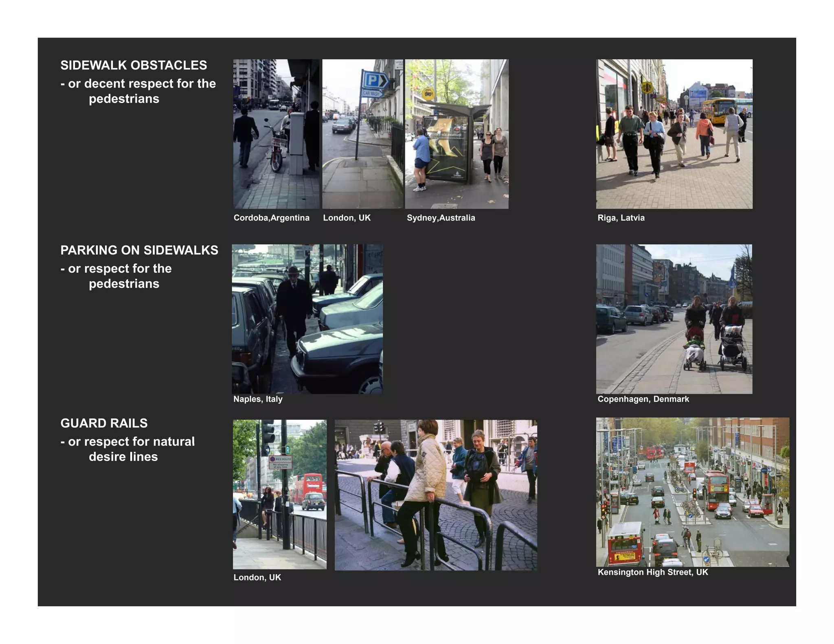Open the Kensington High Street aerial photo

coord(692,492)
